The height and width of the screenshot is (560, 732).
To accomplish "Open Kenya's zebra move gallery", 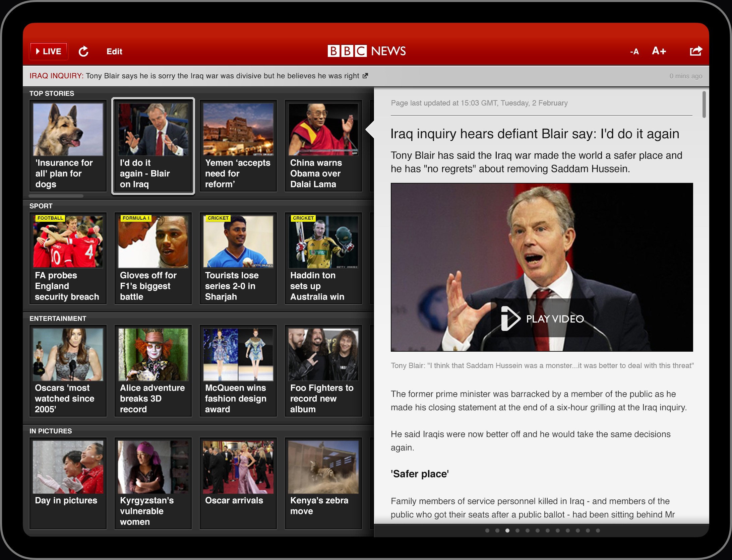I will pos(323,483).
